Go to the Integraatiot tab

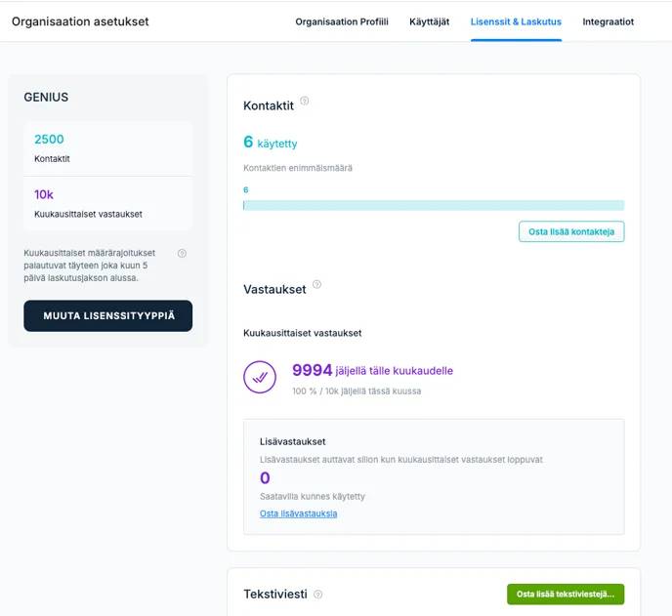point(608,21)
